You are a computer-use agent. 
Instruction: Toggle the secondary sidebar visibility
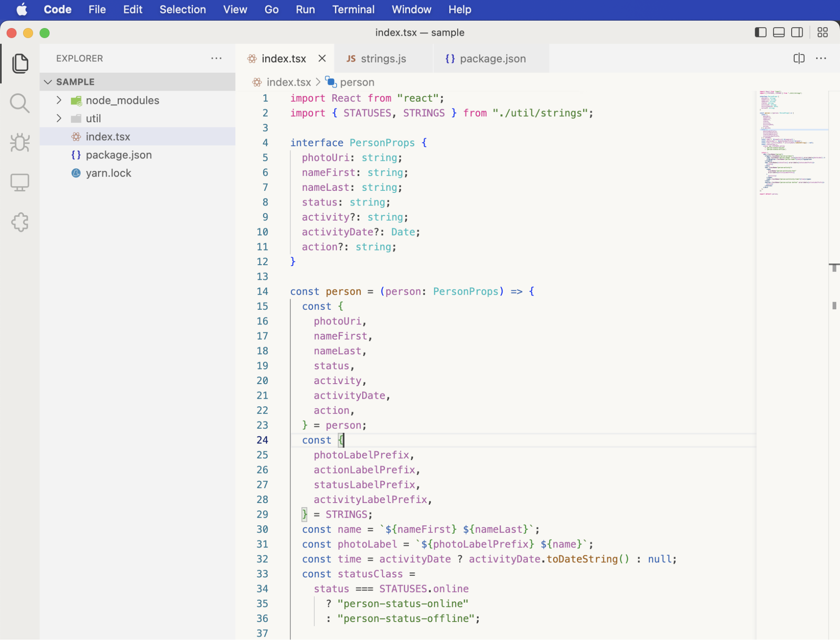coord(797,32)
